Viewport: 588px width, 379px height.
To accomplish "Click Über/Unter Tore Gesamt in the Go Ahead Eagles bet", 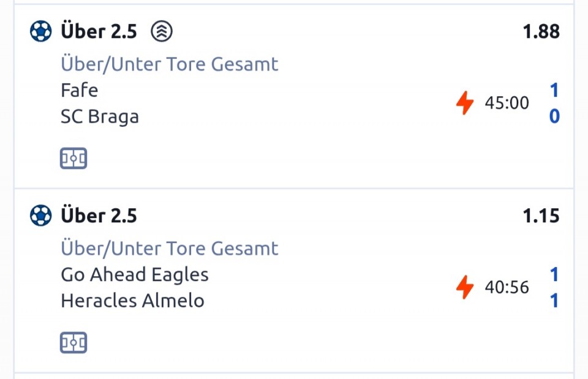I will click(x=170, y=249).
